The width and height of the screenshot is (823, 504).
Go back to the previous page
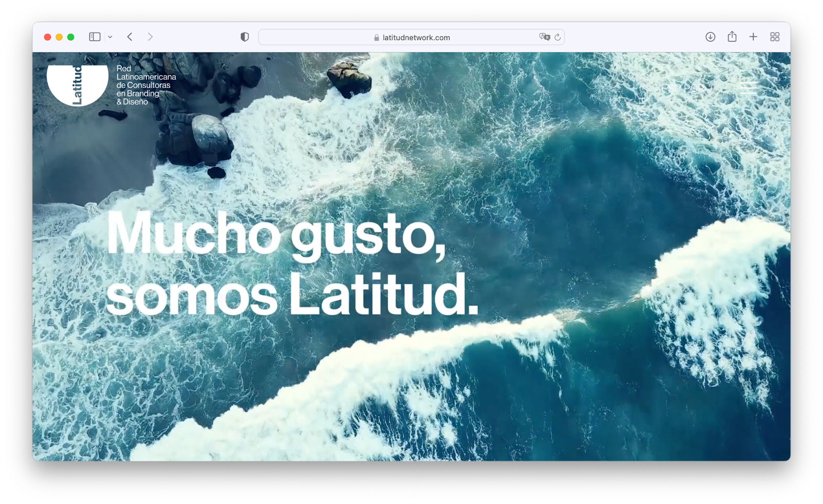[x=130, y=37]
